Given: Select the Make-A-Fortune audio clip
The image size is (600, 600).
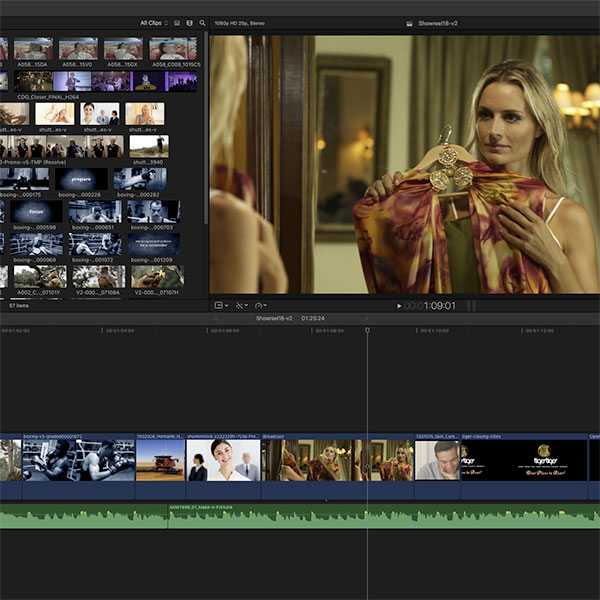Looking at the screenshot, I should pos(384,517).
